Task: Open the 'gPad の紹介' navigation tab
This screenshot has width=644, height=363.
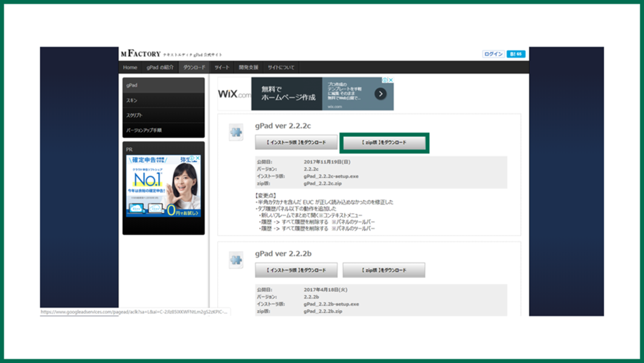Action: coord(160,67)
